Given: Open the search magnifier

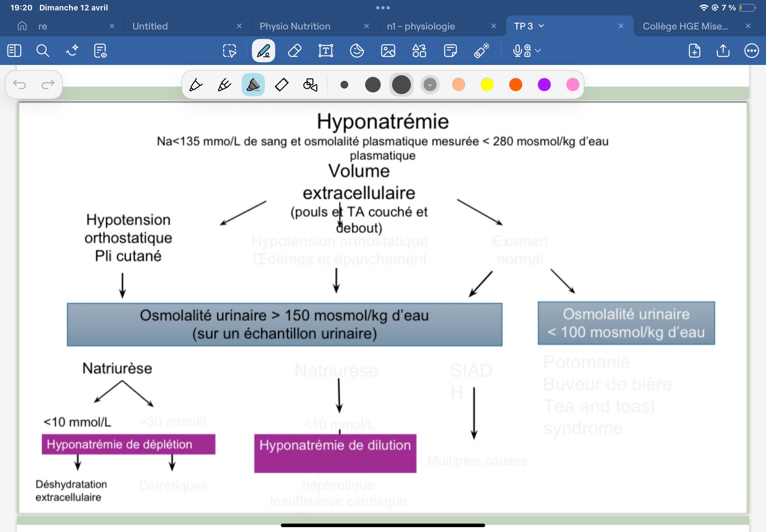Looking at the screenshot, I should pos(43,51).
